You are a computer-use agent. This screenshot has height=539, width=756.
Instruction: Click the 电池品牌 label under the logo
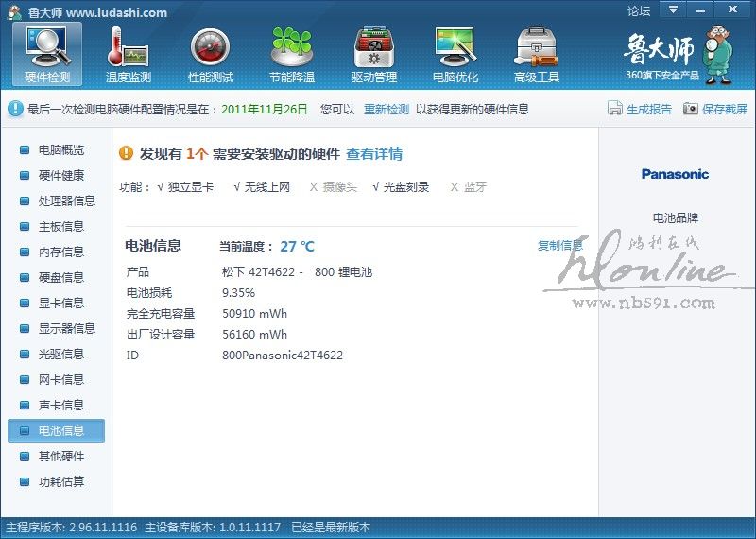click(x=676, y=218)
